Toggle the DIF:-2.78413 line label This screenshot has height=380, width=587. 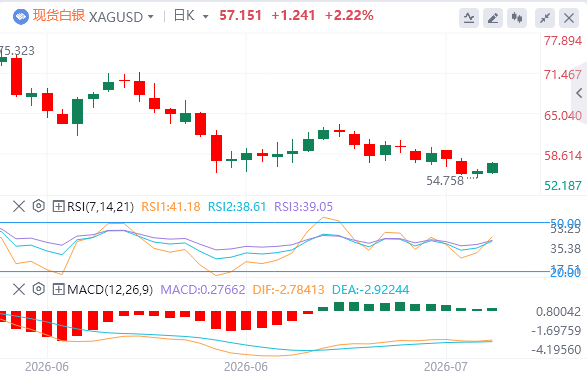[288, 290]
